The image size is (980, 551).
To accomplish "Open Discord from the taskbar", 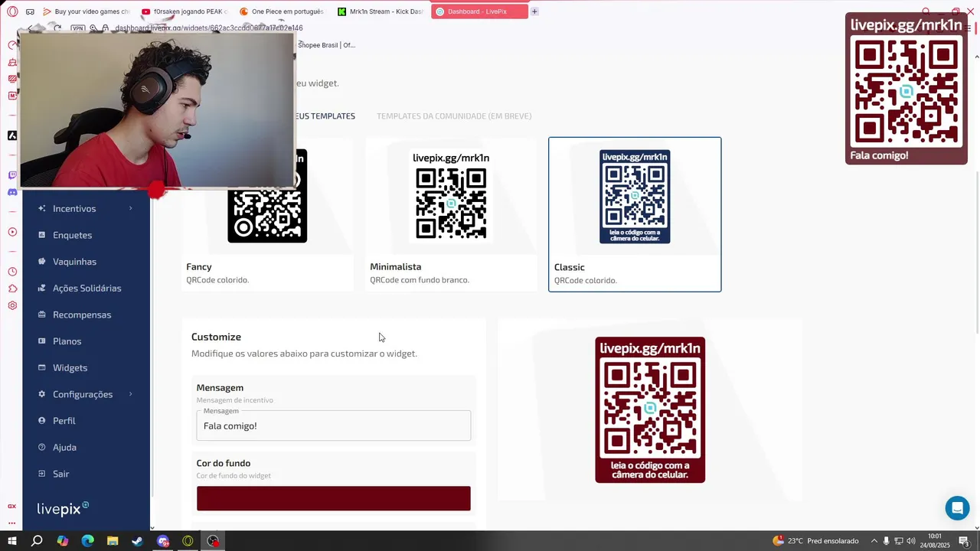I will 163,541.
